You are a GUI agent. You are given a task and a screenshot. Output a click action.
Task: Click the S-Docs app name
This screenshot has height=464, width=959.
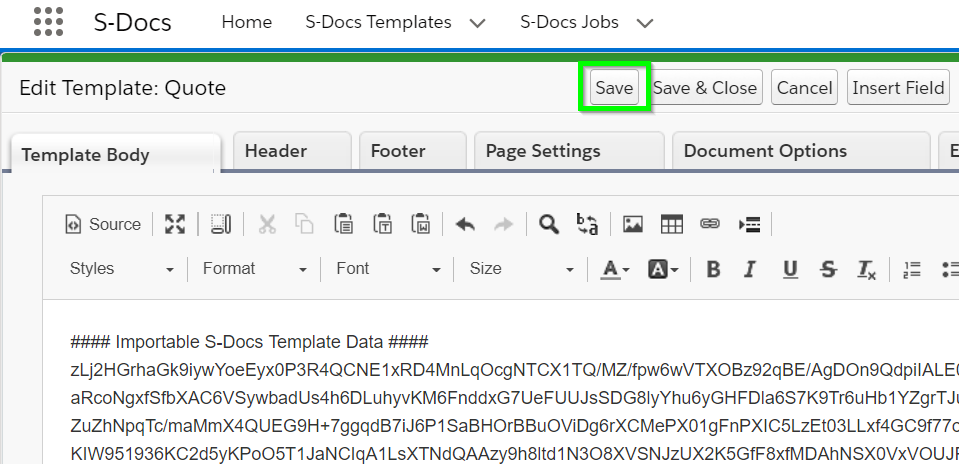[133, 22]
